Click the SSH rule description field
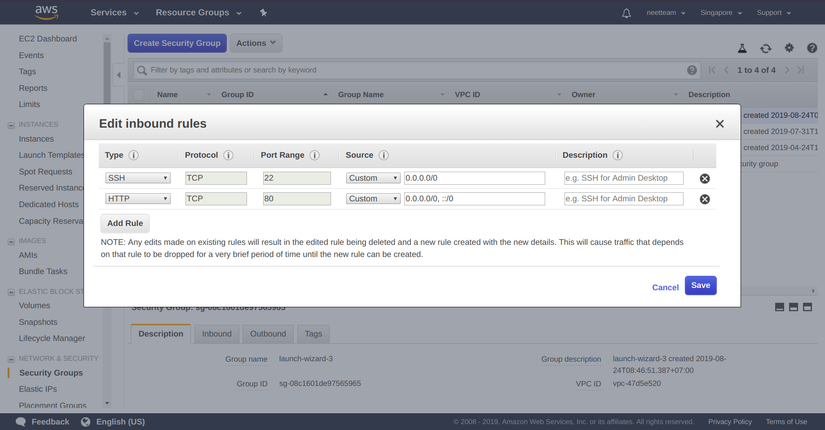Image resolution: width=825 pixels, height=430 pixels. [x=623, y=178]
